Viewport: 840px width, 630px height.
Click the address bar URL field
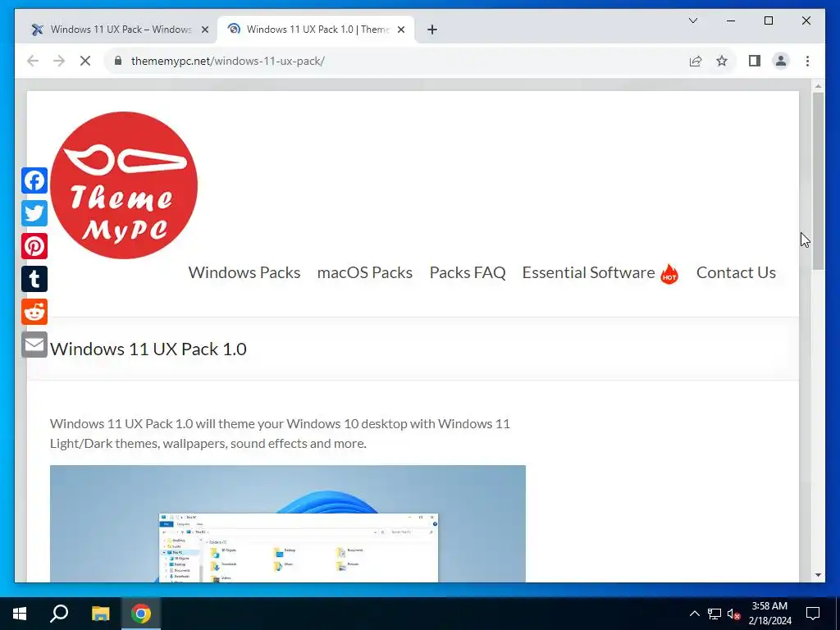[396, 61]
